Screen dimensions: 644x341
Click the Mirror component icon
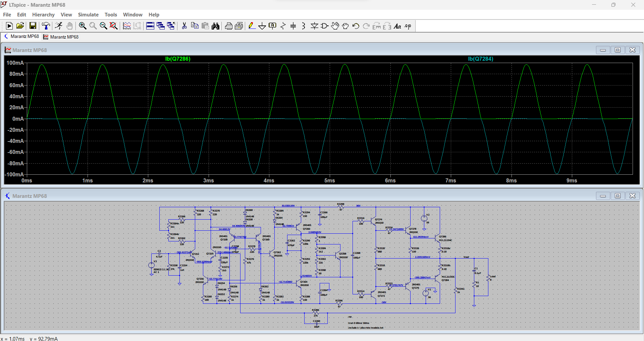(387, 26)
